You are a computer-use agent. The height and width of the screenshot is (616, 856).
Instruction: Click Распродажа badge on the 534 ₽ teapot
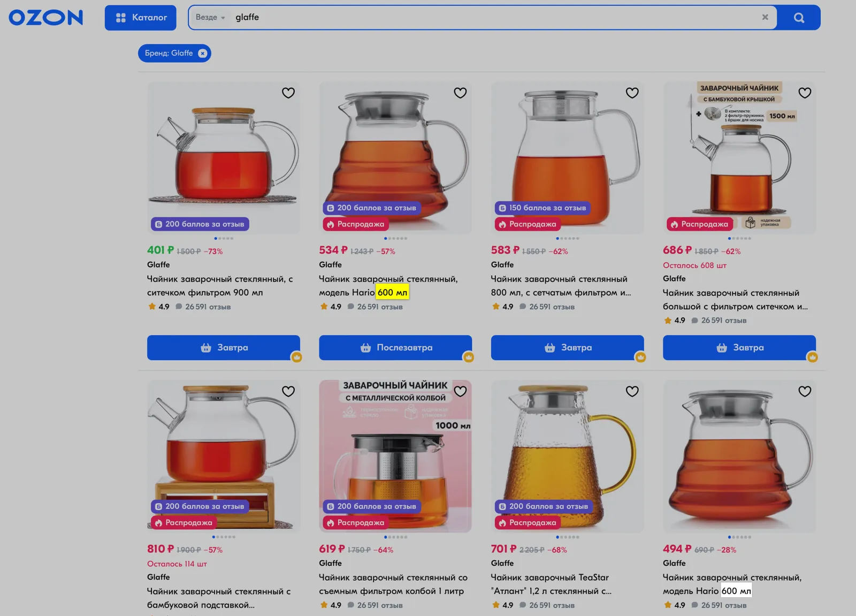click(356, 224)
